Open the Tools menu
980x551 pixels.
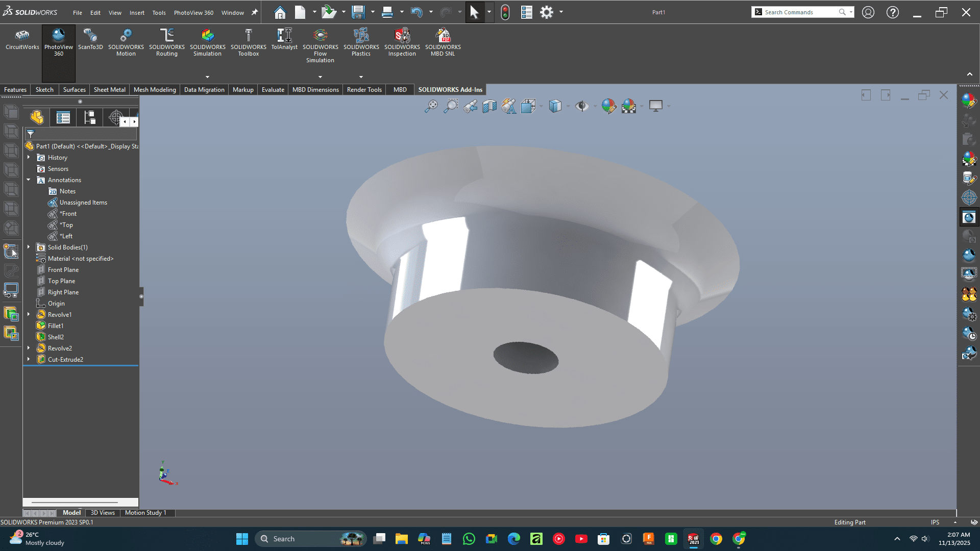click(x=159, y=13)
